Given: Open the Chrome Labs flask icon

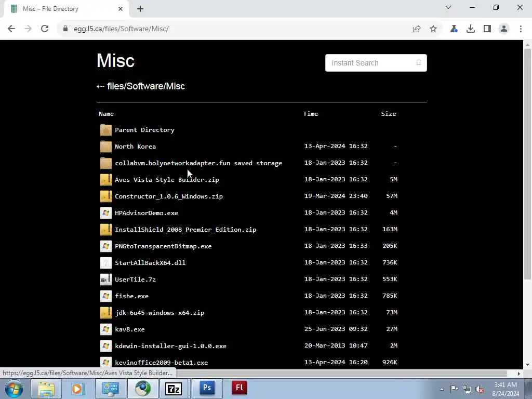Looking at the screenshot, I should tap(454, 29).
